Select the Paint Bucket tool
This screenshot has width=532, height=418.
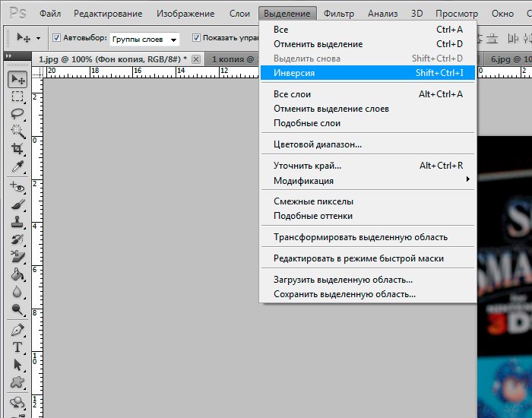[17, 274]
